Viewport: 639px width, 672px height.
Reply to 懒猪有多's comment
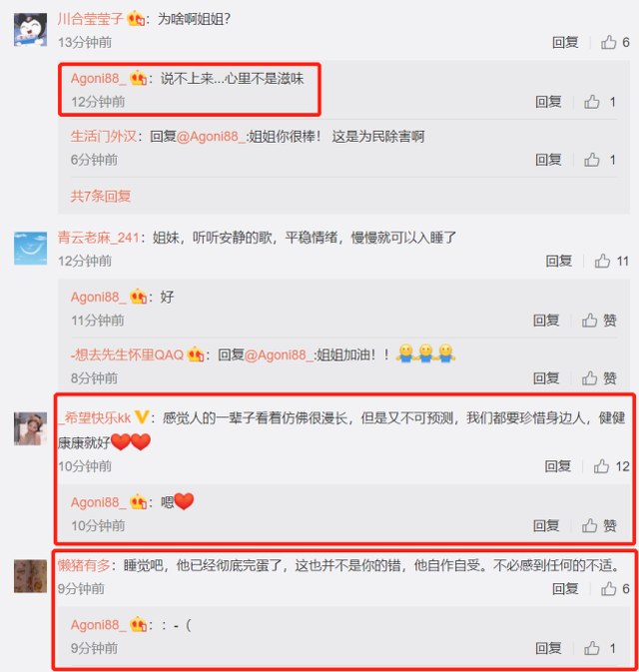point(565,589)
